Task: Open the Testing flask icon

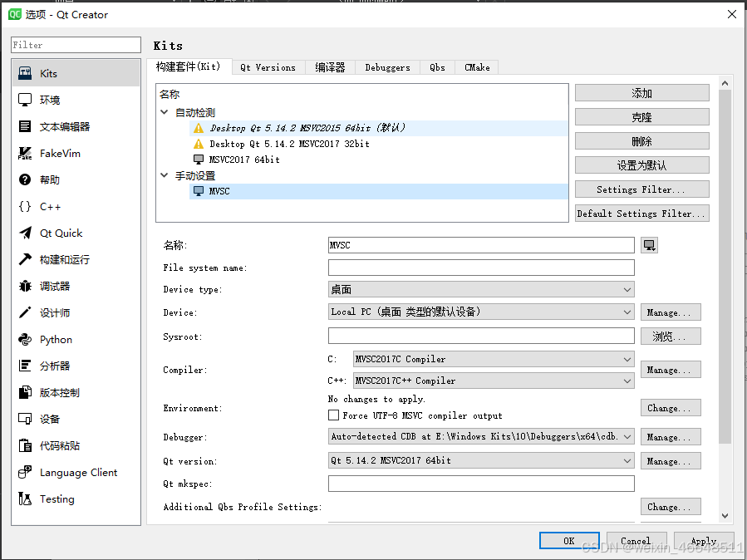Action: point(25,499)
